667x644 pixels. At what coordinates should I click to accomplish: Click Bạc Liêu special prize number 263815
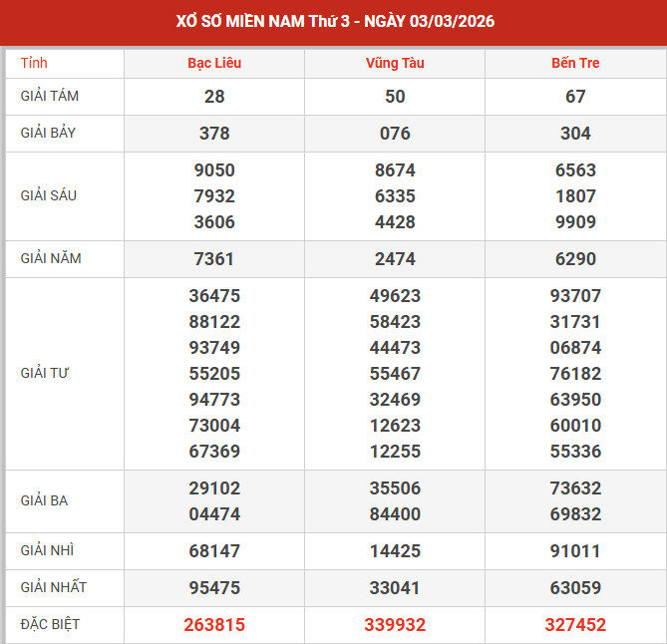214,625
